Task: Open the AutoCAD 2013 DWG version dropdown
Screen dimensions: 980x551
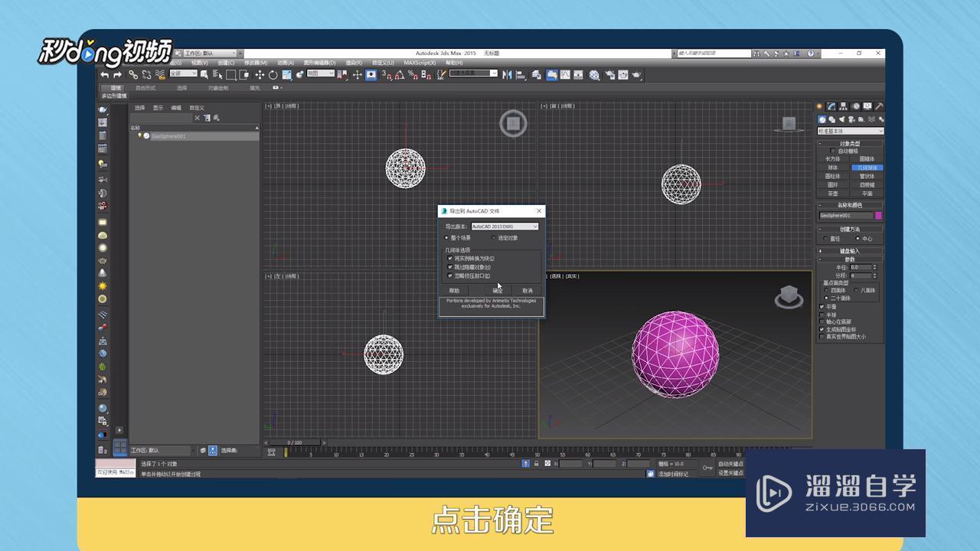Action: (536, 227)
